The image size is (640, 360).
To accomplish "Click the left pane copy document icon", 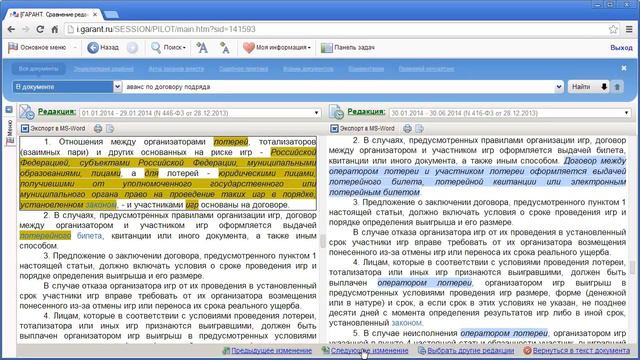I will [x=110, y=129].
